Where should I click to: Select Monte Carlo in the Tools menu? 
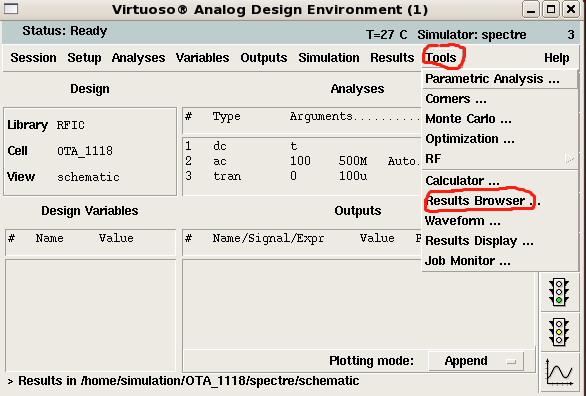click(500, 119)
